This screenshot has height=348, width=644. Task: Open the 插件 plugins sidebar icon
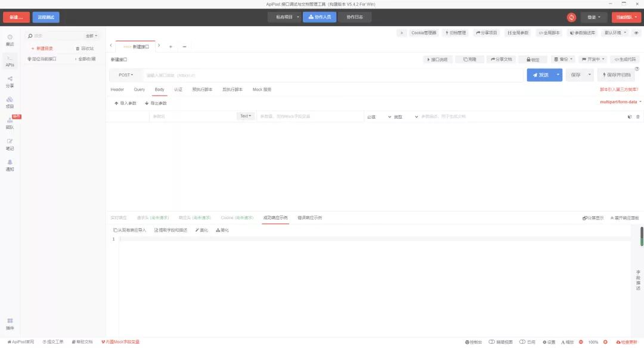[x=10, y=324]
